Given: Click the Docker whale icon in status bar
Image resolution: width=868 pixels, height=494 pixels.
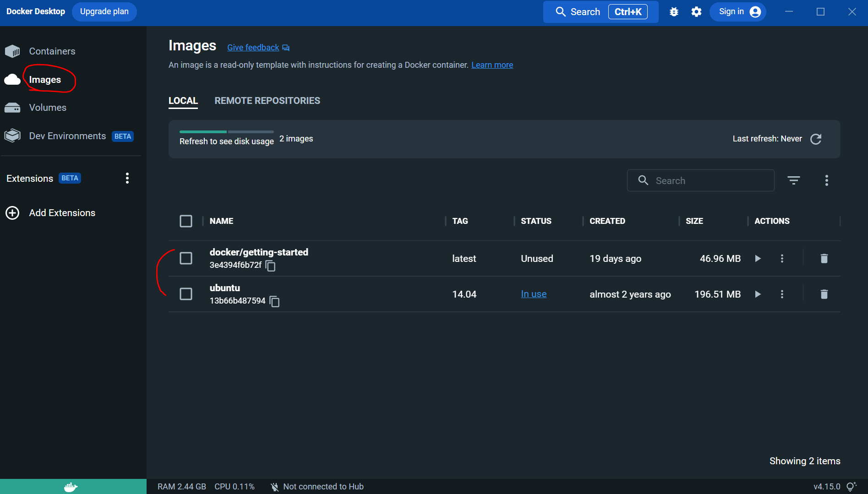Looking at the screenshot, I should [71, 487].
